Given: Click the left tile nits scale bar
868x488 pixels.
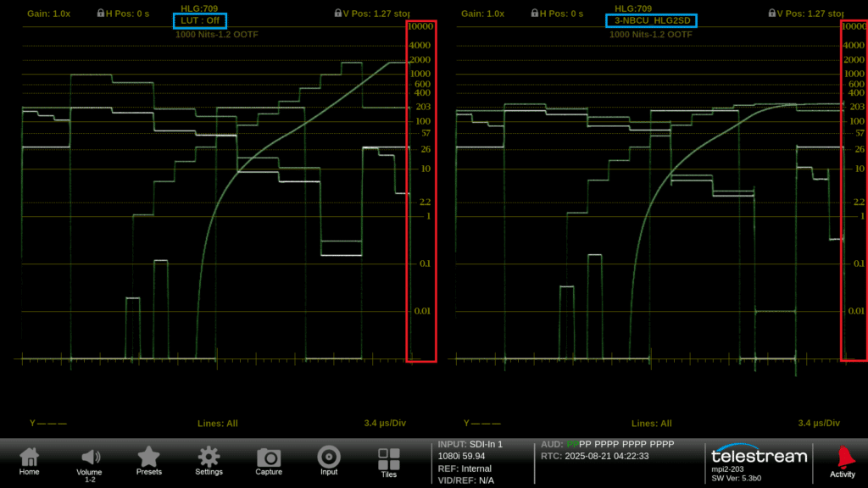Looking at the screenshot, I should click(x=421, y=191).
